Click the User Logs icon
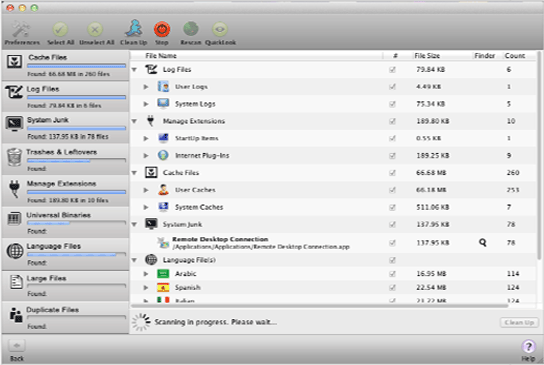The width and height of the screenshot is (544, 365). [x=163, y=86]
